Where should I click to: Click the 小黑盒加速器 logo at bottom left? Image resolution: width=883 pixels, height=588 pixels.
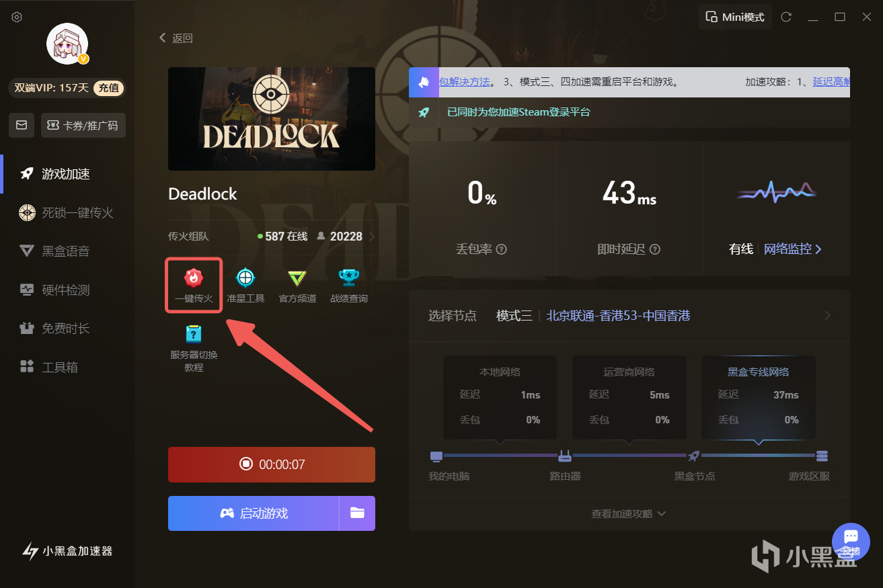[x=68, y=551]
